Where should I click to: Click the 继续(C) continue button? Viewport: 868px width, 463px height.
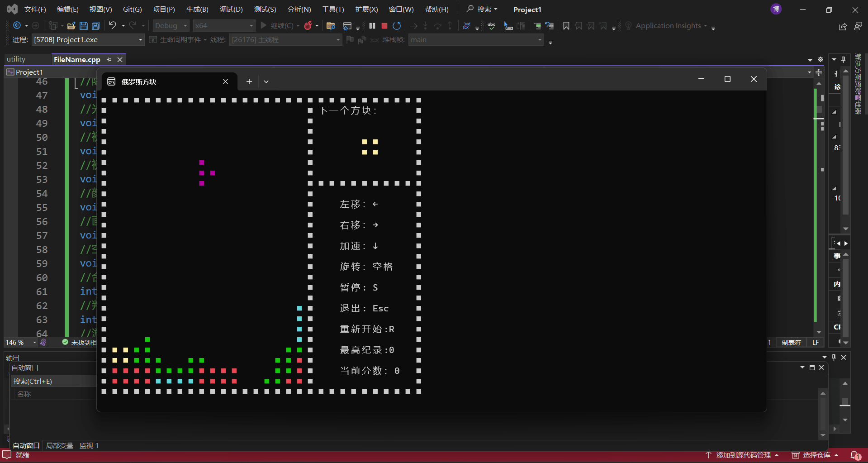pyautogui.click(x=277, y=26)
